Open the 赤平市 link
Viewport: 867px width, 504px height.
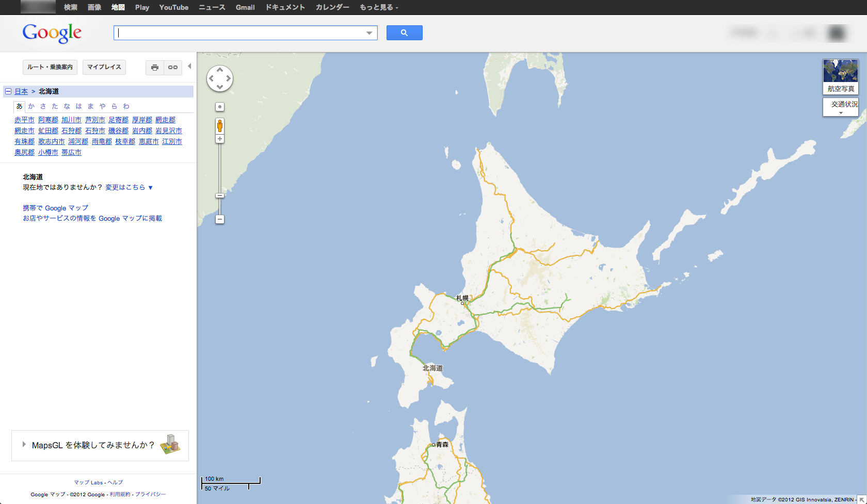tap(24, 120)
